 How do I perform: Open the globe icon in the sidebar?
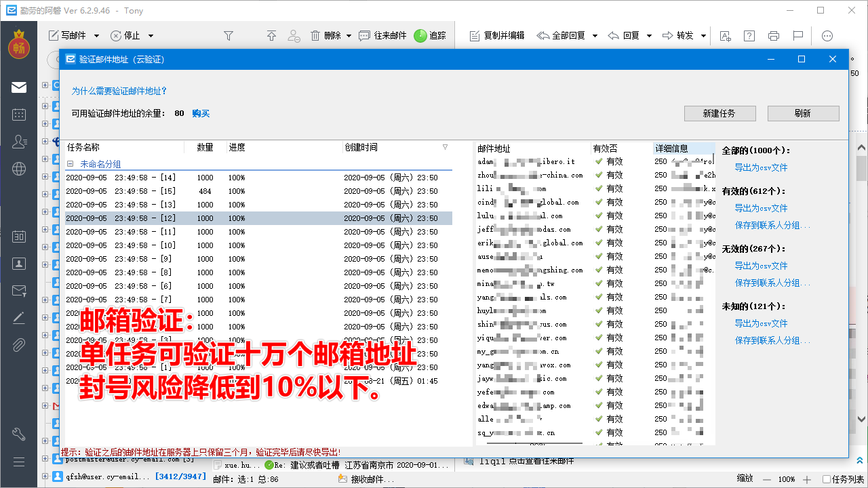point(18,168)
